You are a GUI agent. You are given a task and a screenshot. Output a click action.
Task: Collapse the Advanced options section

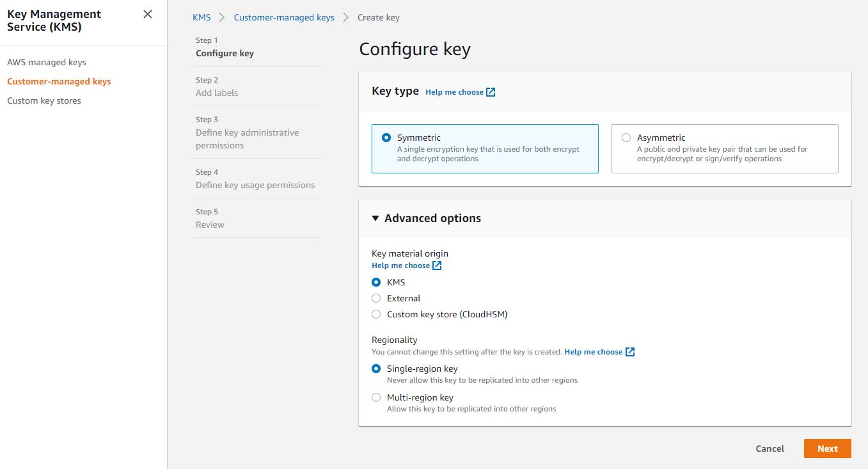pyautogui.click(x=377, y=218)
